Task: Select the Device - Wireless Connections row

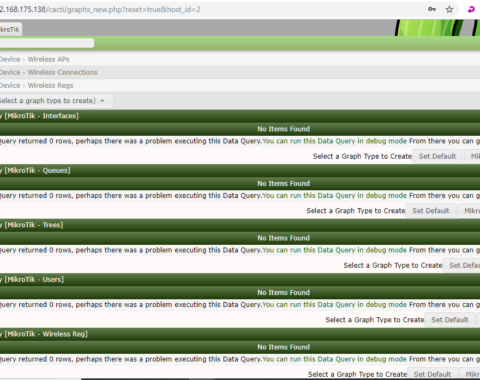Action: (240, 72)
